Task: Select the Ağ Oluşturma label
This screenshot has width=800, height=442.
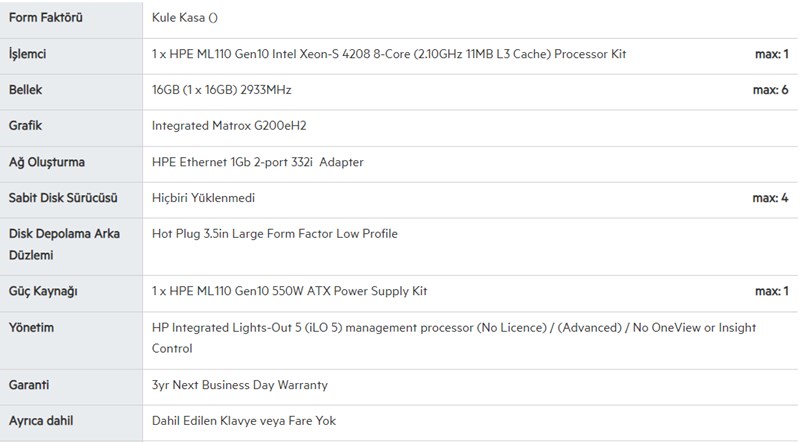Action: click(46, 162)
